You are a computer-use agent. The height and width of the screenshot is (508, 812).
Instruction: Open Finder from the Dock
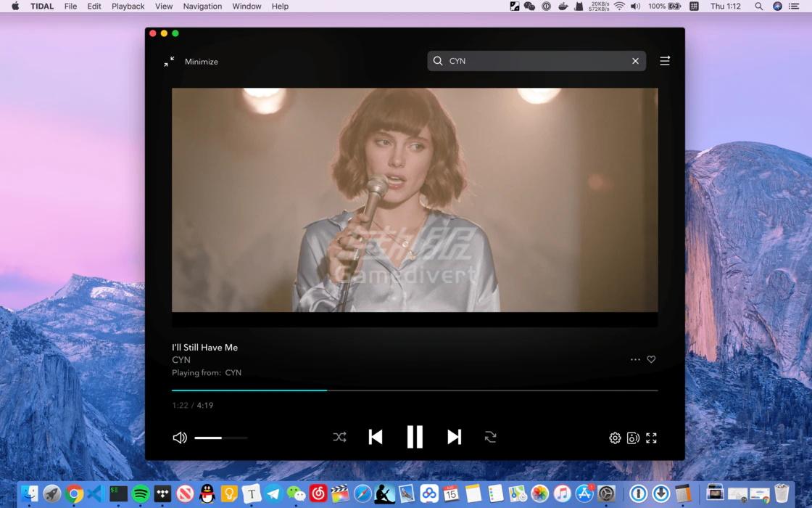point(30,493)
